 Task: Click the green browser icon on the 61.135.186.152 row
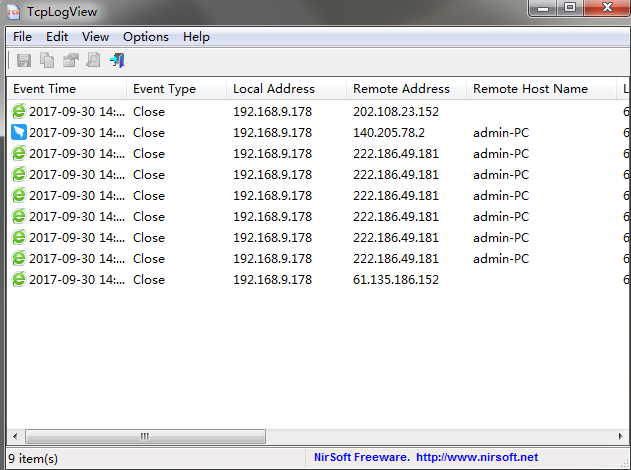click(19, 279)
